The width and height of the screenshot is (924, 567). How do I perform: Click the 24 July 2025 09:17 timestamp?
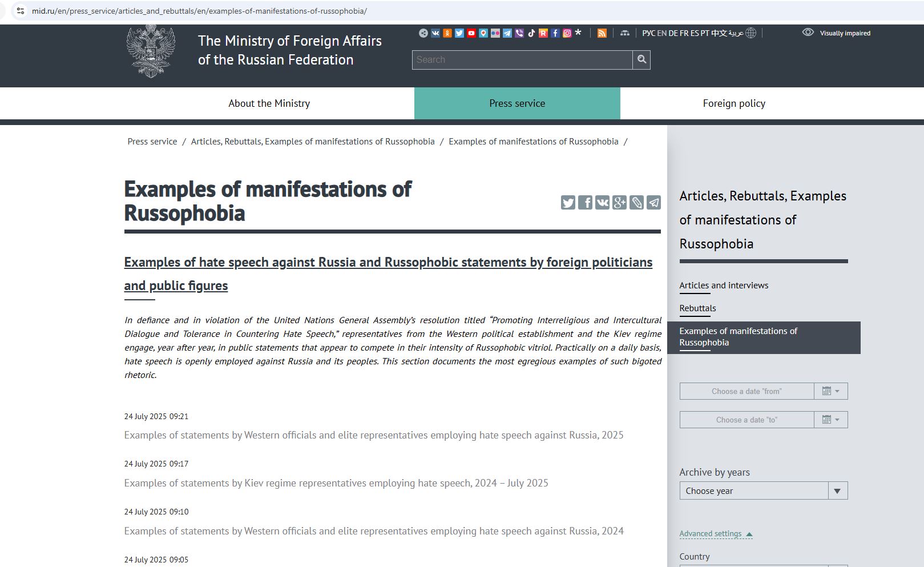[x=156, y=464]
